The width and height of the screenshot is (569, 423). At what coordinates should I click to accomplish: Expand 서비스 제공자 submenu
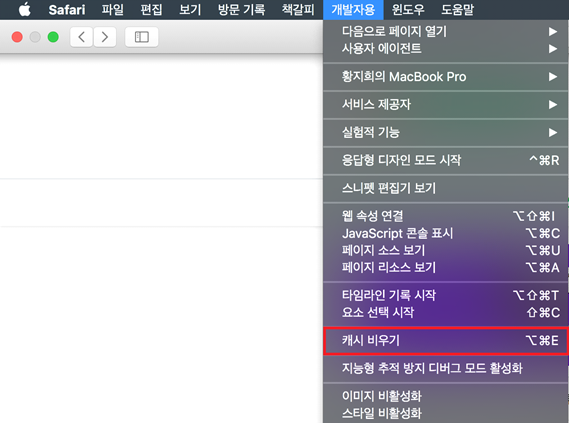[445, 105]
